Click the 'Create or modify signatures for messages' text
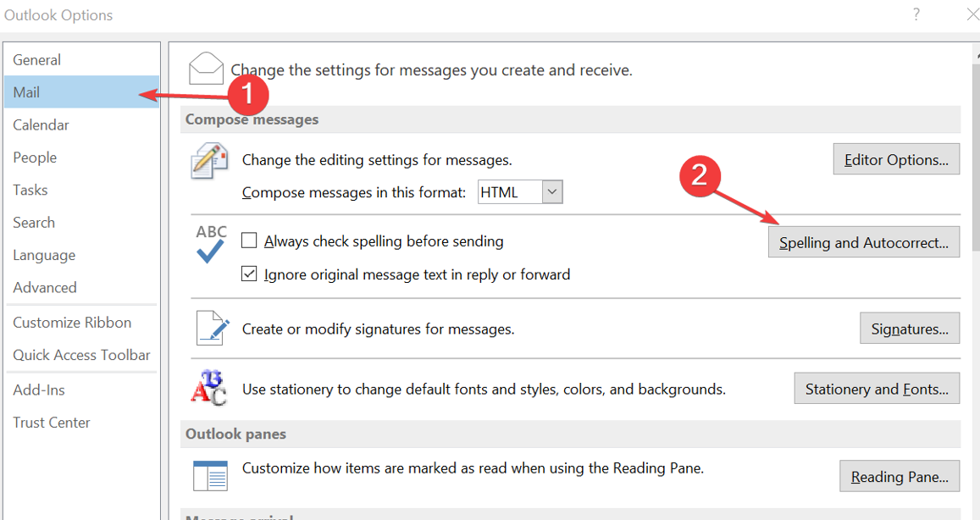The image size is (980, 520). (378, 329)
